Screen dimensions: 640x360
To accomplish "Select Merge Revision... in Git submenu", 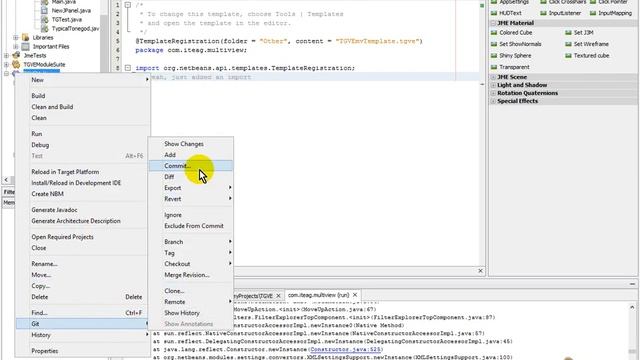I will pos(191,275).
